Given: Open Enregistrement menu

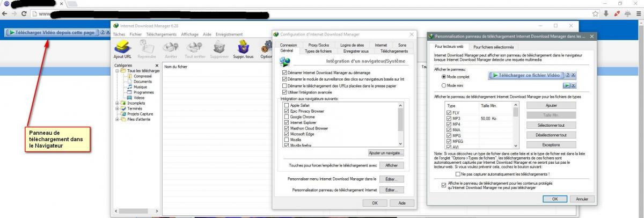Looking at the screenshot, I should [x=229, y=34].
